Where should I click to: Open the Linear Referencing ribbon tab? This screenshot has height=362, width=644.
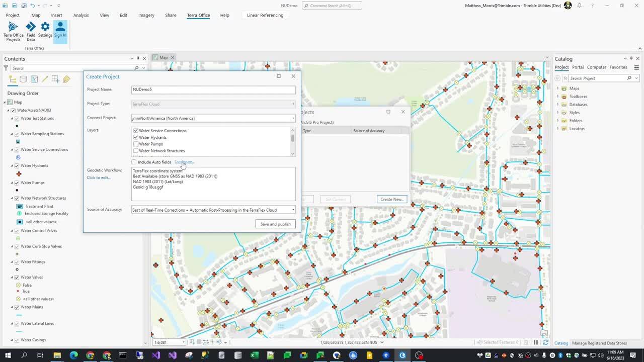265,15
